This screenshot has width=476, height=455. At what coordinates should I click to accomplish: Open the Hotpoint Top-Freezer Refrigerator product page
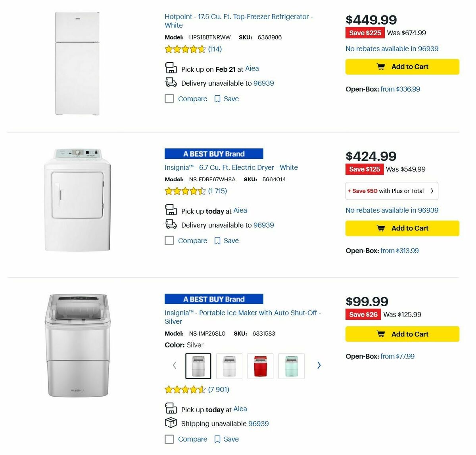(239, 21)
